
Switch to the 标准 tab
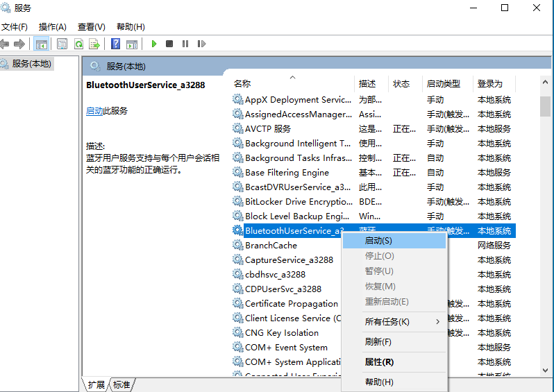pyautogui.click(x=121, y=384)
